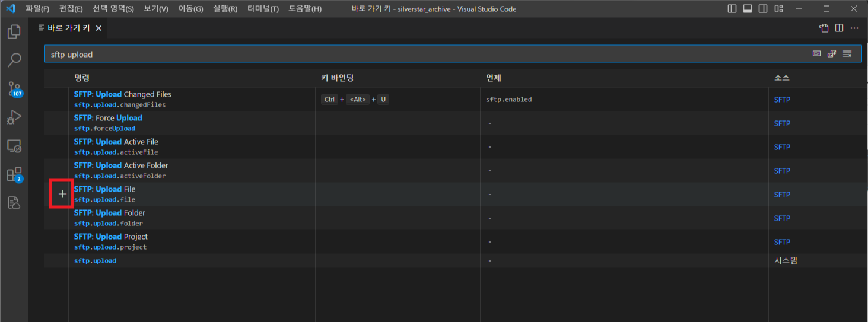Click the 언제 column header
868x322 pixels.
(x=494, y=78)
